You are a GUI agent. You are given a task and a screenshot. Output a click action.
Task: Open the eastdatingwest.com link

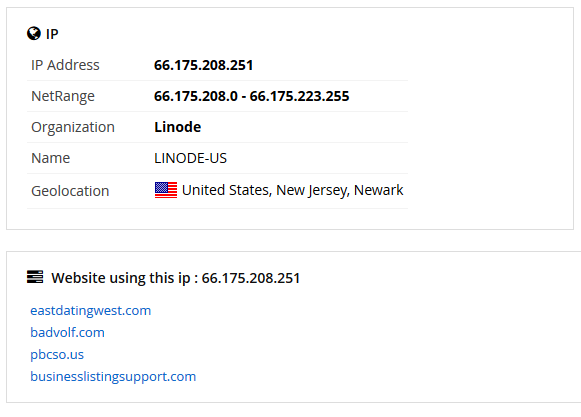(x=91, y=310)
